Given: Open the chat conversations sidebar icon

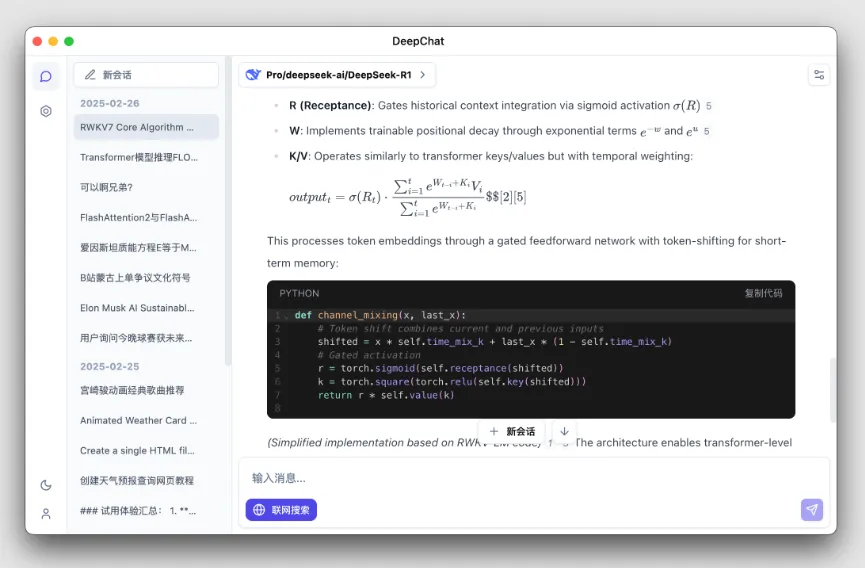Looking at the screenshot, I should (46, 76).
